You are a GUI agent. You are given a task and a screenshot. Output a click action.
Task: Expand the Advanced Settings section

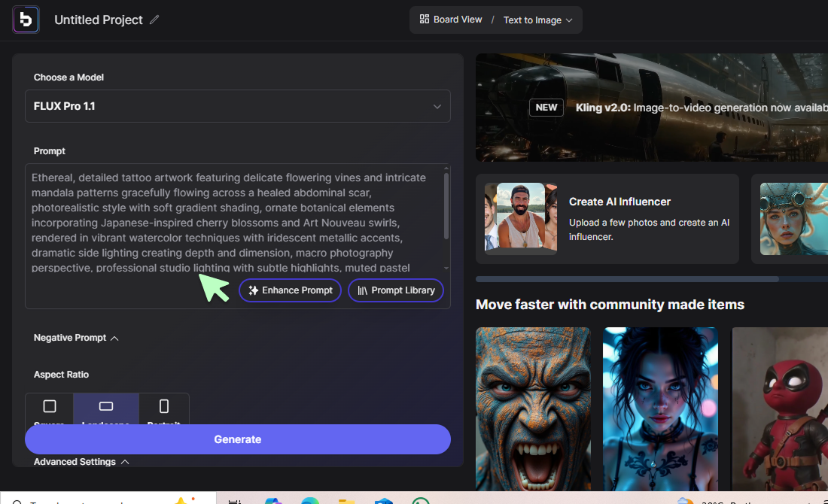81,462
